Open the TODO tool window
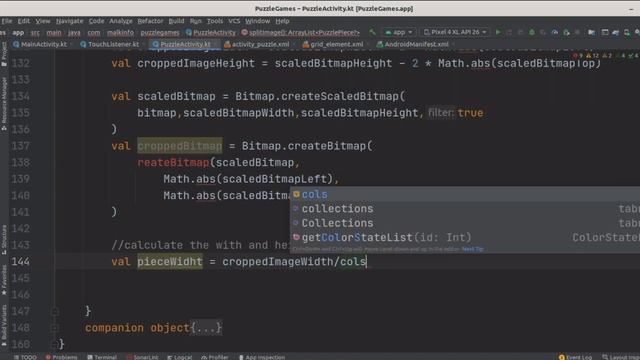This screenshot has height=360, width=640. (x=25, y=357)
